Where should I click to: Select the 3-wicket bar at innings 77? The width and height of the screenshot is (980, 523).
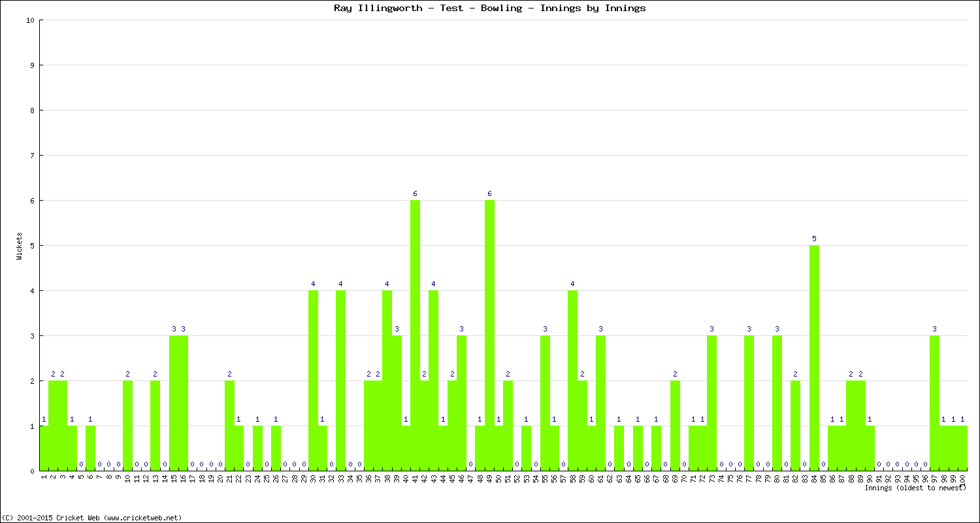(749, 403)
